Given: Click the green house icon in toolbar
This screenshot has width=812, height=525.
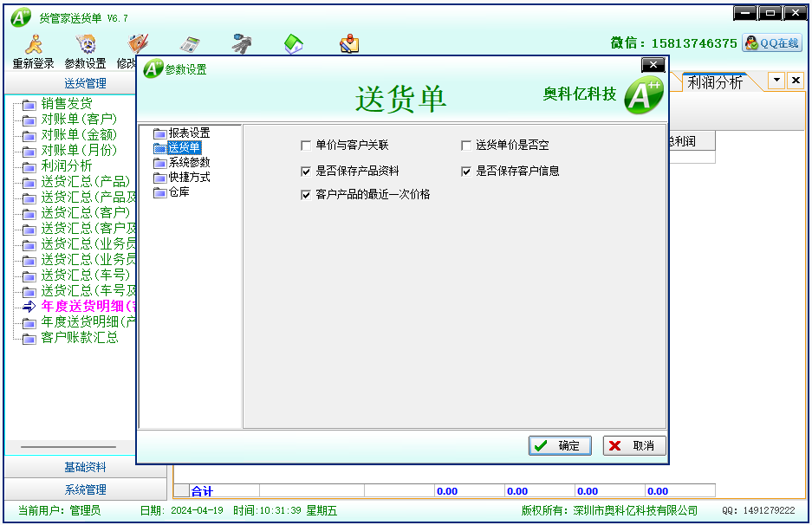Looking at the screenshot, I should coord(294,43).
